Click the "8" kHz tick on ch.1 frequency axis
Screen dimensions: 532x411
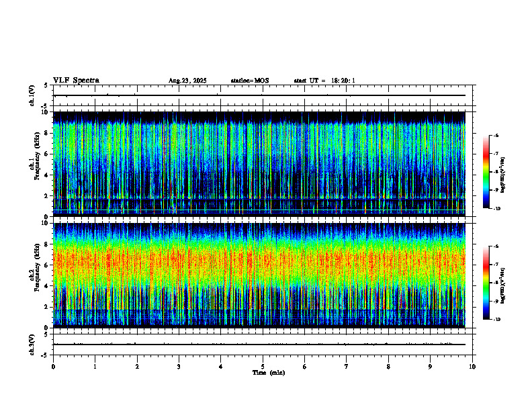(47, 133)
